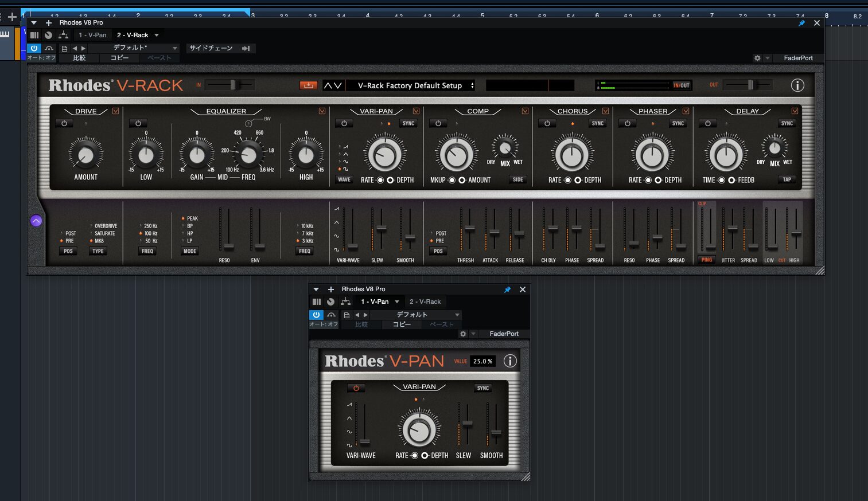Click the V-Pan VALUE 25.0 % field
Screen dimensions: 868x501
pyautogui.click(x=482, y=361)
